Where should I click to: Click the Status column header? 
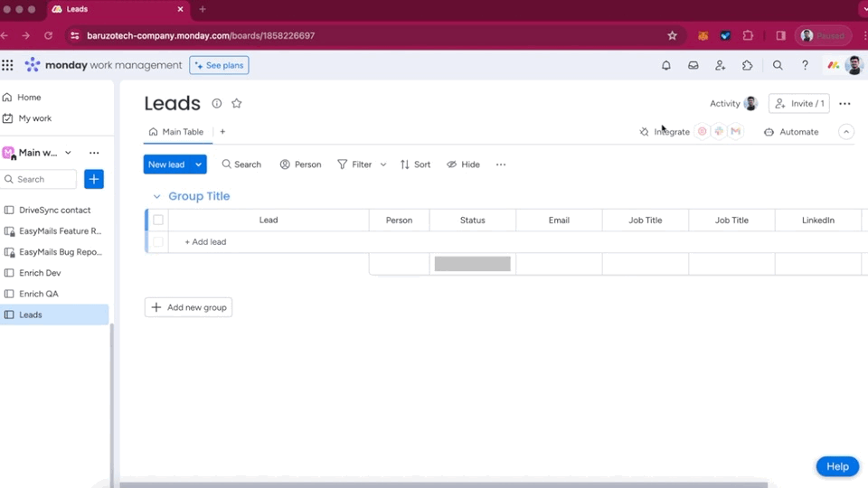472,221
